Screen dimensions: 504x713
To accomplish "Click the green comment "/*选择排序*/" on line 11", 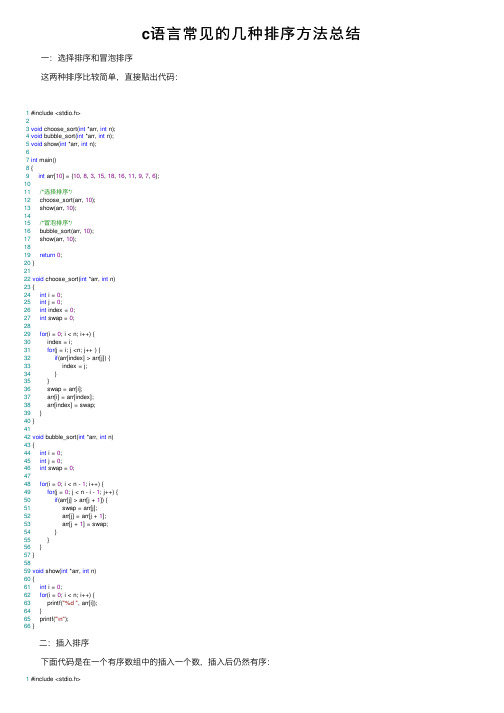I will 55,191.
